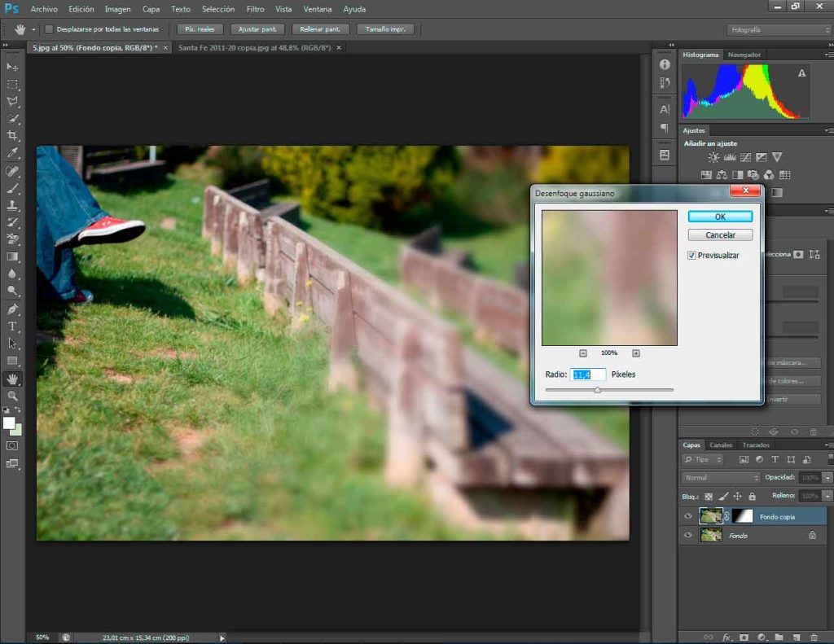Screen dimensions: 834x644
Task: Select the Path Selection tool
Action: pos(12,344)
